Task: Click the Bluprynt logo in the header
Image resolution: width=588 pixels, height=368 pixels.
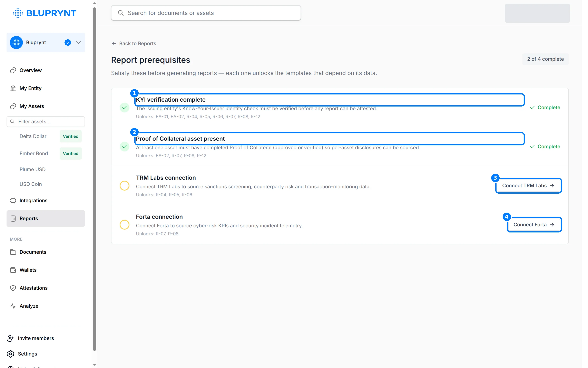Action: click(45, 13)
